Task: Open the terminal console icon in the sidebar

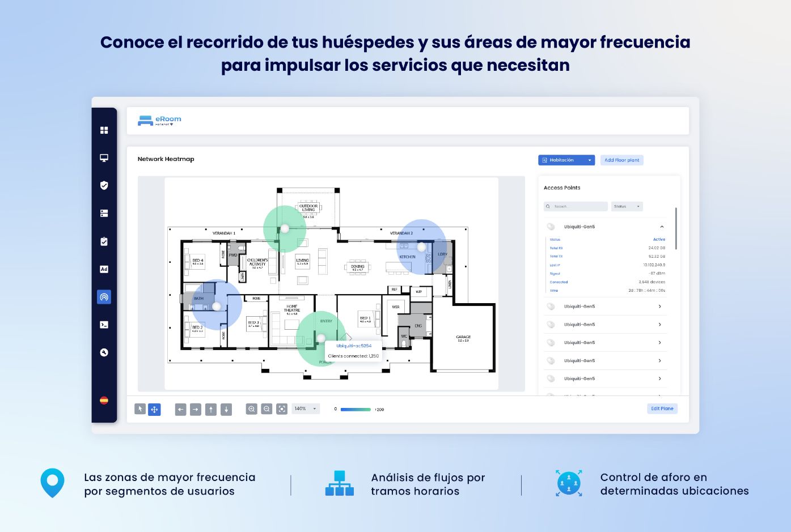Action: [x=104, y=325]
